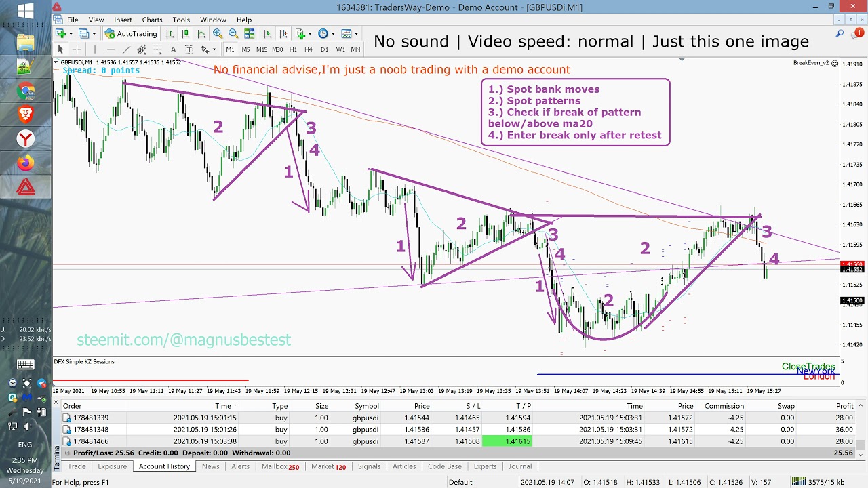Open the New Order plus icon
868x488 pixels.
61,33
